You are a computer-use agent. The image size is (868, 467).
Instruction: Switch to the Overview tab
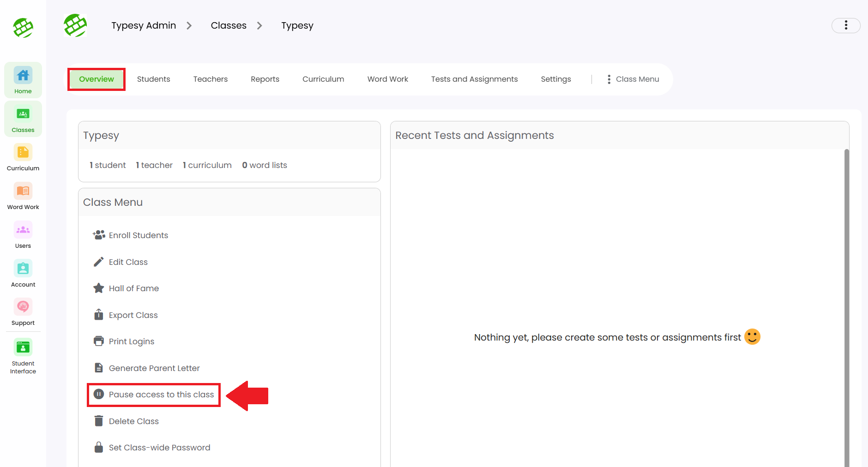(x=96, y=79)
